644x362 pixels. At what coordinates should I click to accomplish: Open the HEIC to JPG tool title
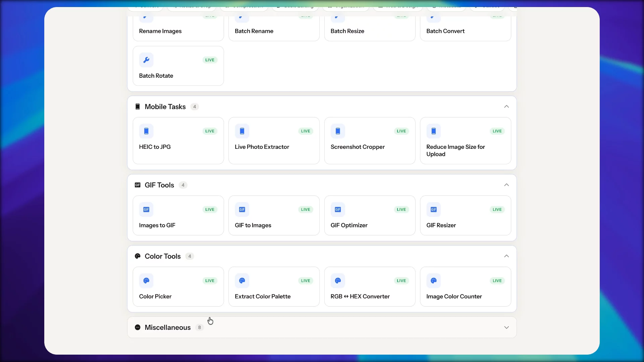click(x=155, y=147)
